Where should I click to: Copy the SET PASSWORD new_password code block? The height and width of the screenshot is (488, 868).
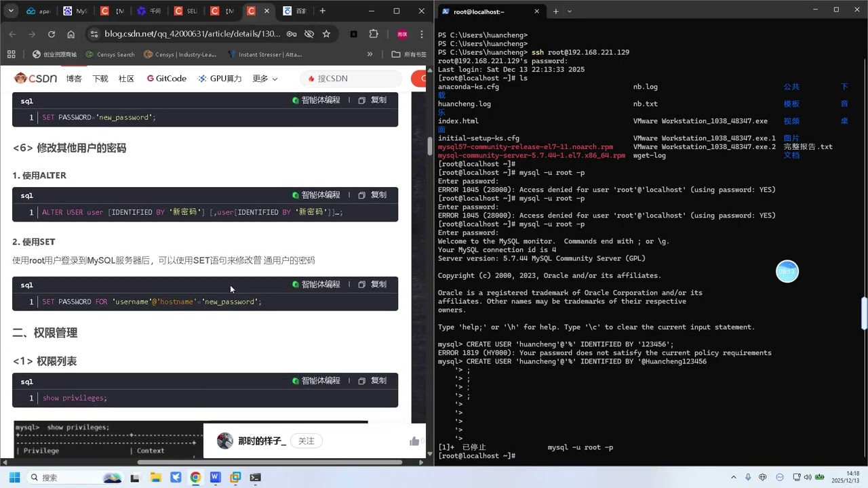coord(372,100)
